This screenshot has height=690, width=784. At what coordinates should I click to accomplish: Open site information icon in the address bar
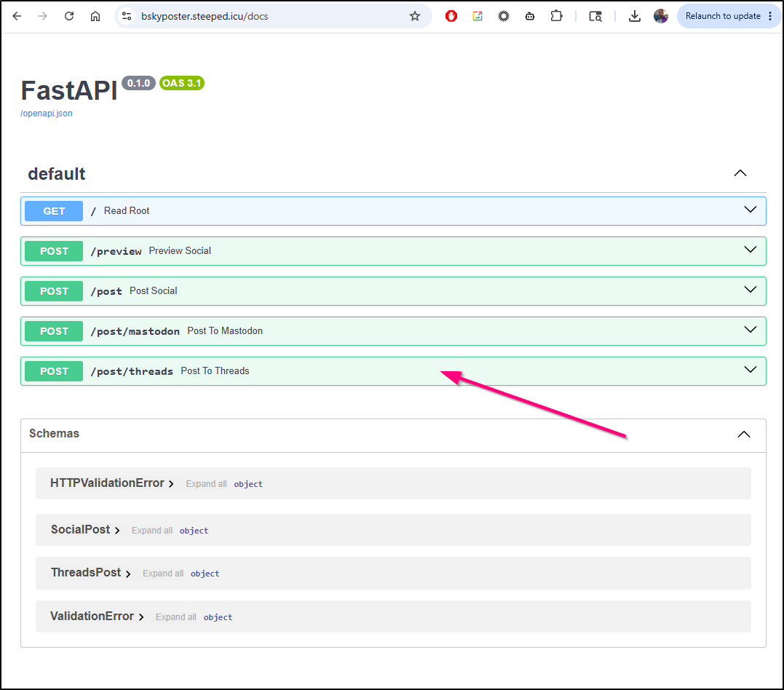tap(127, 16)
